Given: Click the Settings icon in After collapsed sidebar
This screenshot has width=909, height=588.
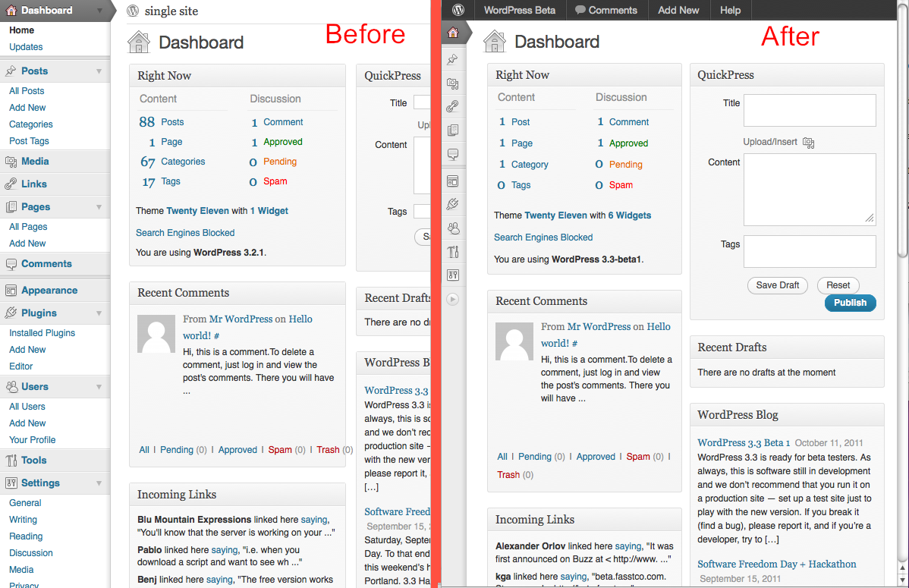Looking at the screenshot, I should point(453,275).
